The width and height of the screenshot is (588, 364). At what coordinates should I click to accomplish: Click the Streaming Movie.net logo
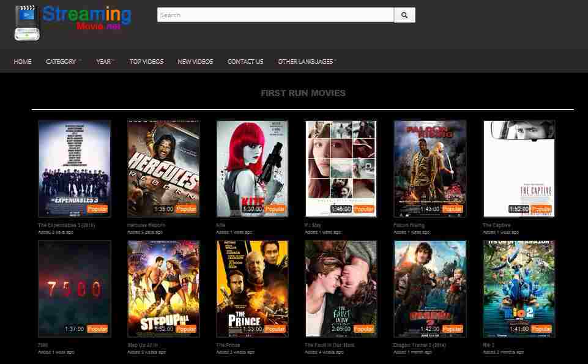click(x=73, y=23)
